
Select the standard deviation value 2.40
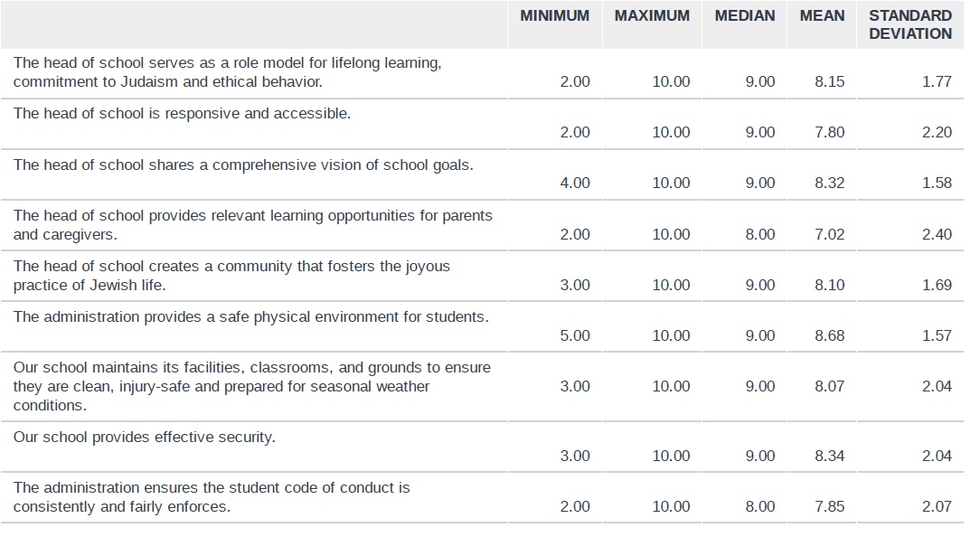pos(937,234)
